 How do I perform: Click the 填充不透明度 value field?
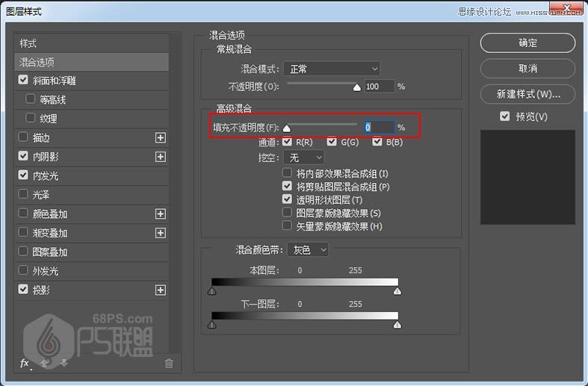[x=379, y=128]
